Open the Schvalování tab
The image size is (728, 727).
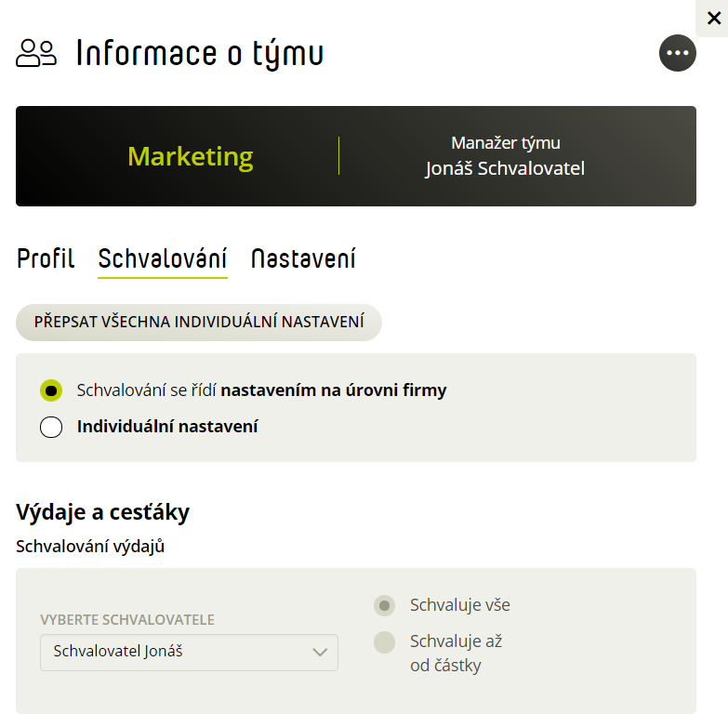pos(163,258)
